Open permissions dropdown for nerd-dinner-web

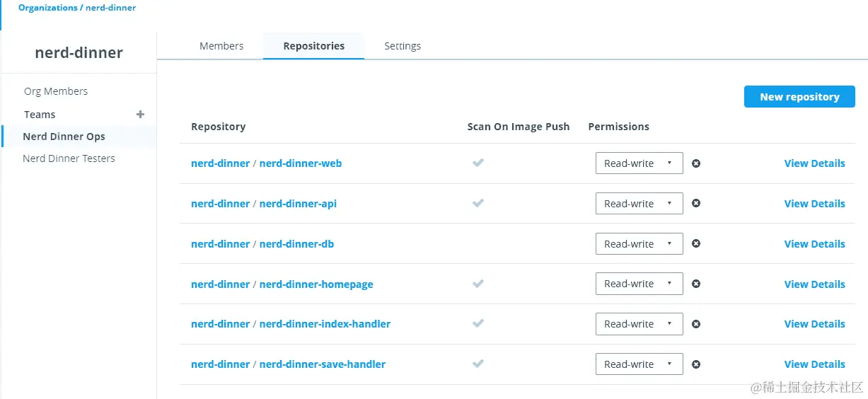(x=639, y=163)
